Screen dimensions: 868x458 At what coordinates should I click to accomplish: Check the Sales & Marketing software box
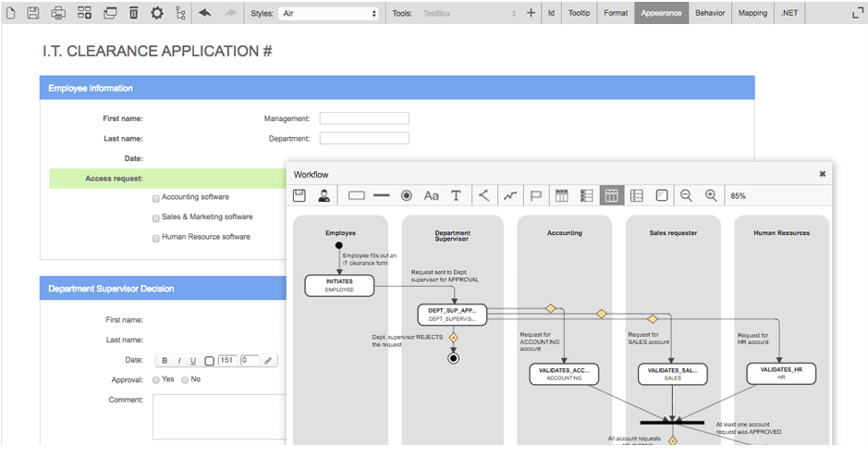(156, 218)
